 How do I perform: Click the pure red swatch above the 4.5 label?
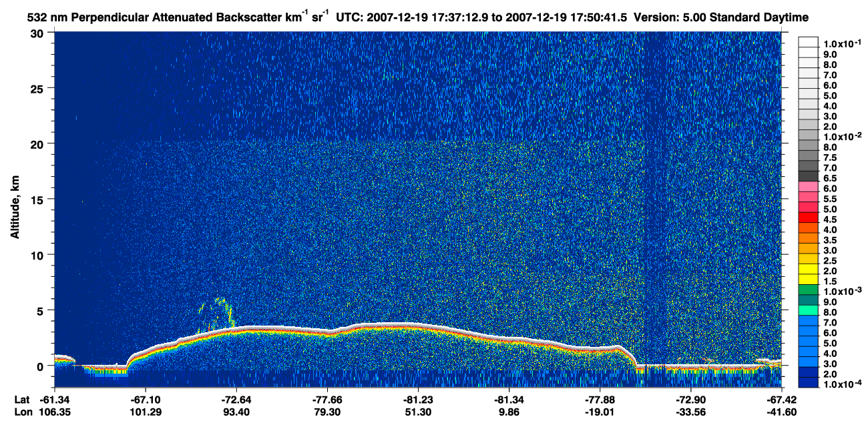click(x=808, y=219)
